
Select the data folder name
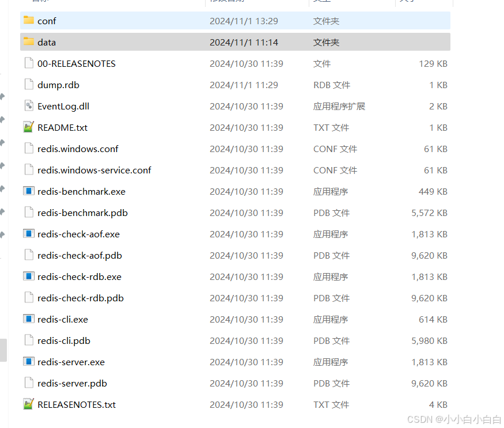point(47,42)
